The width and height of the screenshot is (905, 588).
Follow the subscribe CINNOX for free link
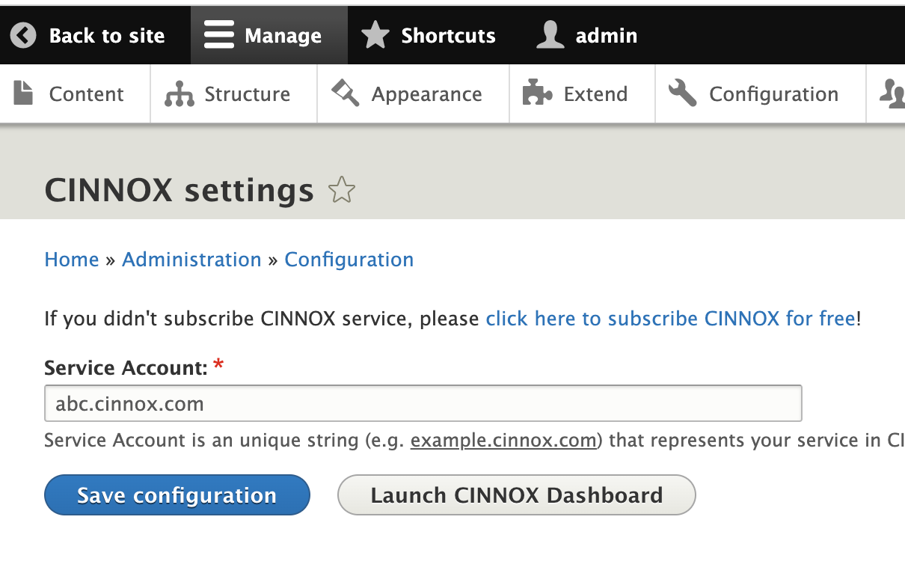click(670, 319)
